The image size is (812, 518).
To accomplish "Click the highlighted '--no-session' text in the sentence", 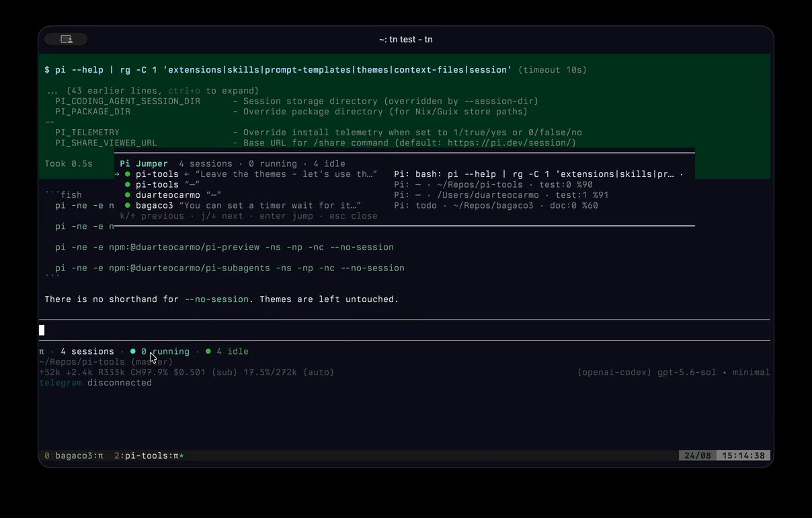I will coord(216,299).
